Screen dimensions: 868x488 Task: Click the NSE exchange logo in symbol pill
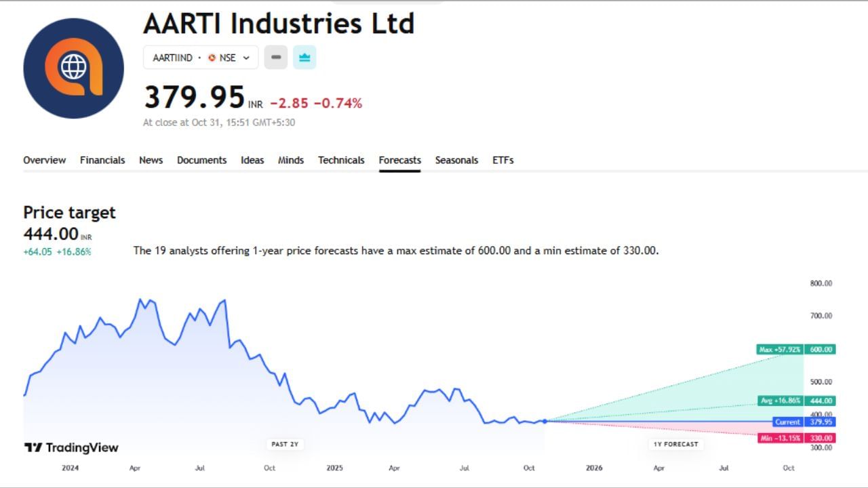point(212,58)
